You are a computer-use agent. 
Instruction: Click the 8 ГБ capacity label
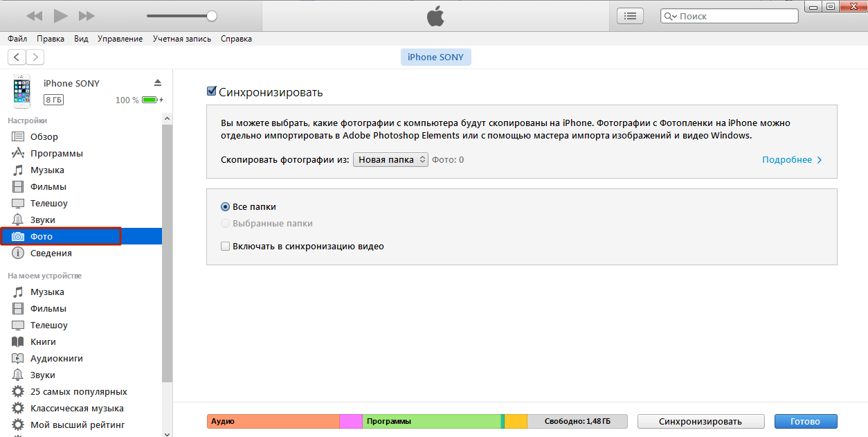point(54,100)
